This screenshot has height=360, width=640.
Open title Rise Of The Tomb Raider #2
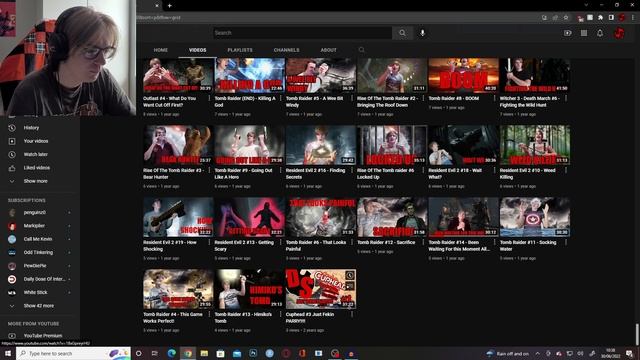[387, 102]
